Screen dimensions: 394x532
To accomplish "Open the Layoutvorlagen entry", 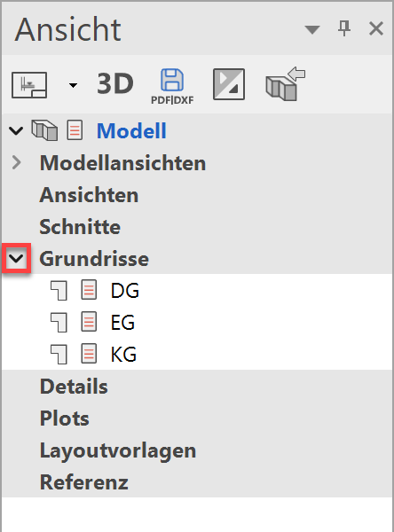I will point(118,450).
